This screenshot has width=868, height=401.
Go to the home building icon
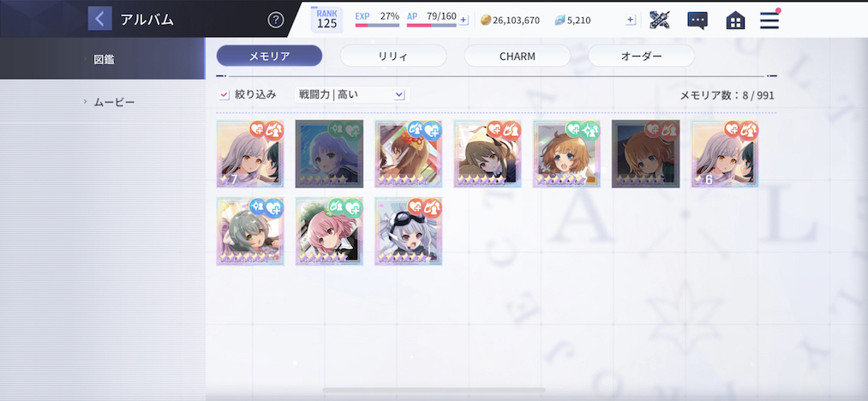pyautogui.click(x=735, y=21)
